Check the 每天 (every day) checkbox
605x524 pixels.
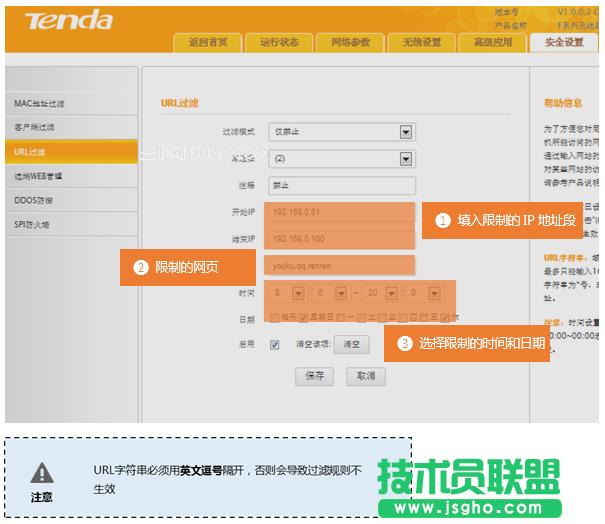(x=275, y=318)
